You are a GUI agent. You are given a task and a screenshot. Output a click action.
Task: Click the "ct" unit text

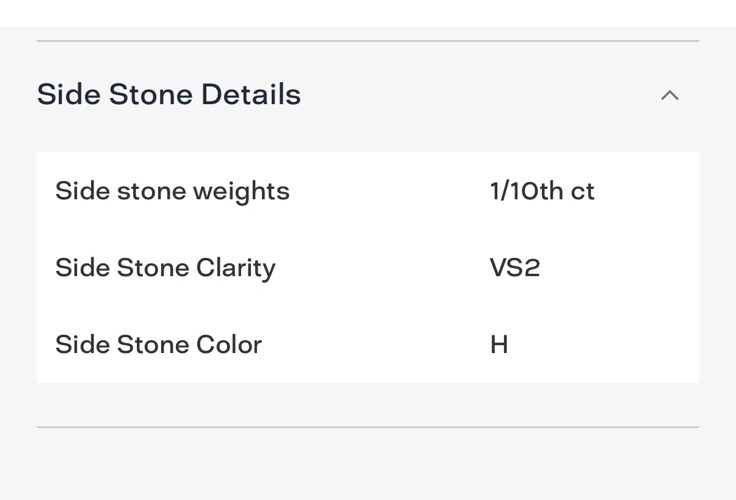pos(583,191)
